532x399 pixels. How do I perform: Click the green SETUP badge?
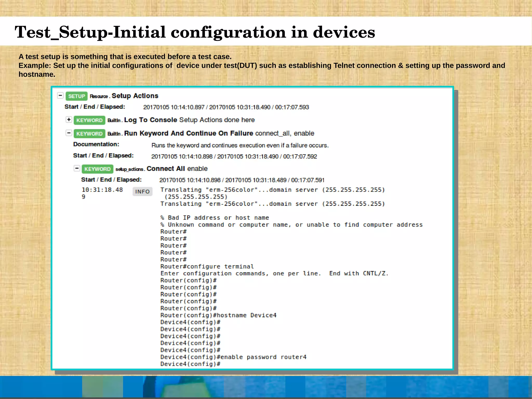click(77, 96)
